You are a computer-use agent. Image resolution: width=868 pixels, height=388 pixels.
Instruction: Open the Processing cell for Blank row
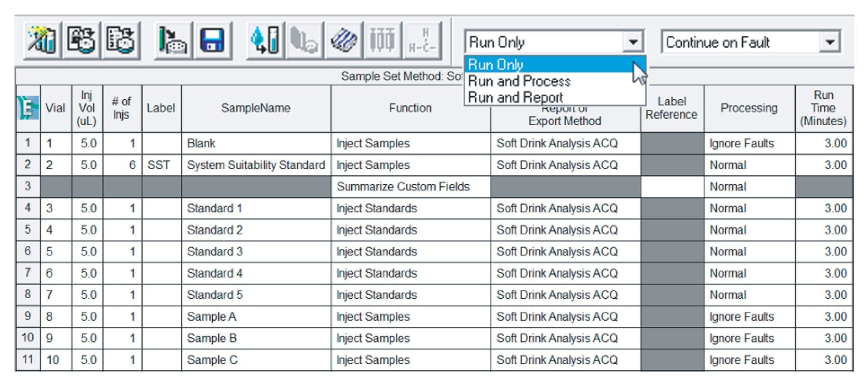coord(749,143)
